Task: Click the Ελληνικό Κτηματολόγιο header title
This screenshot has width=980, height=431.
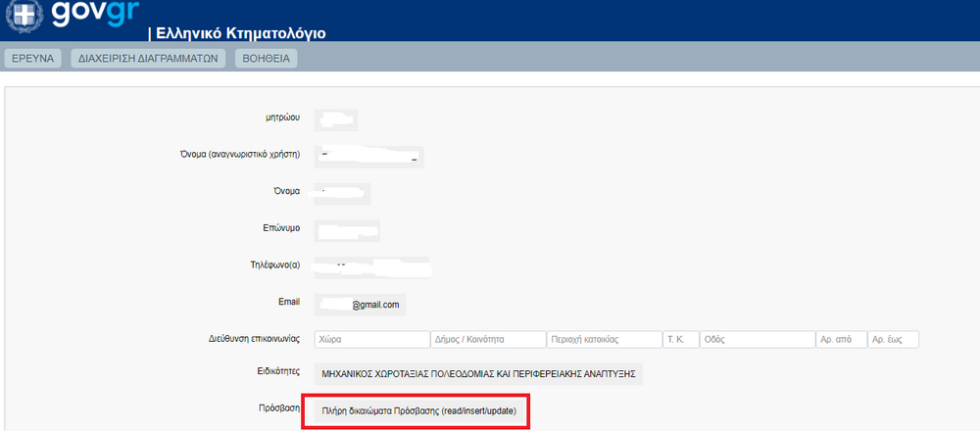Action: point(237,33)
